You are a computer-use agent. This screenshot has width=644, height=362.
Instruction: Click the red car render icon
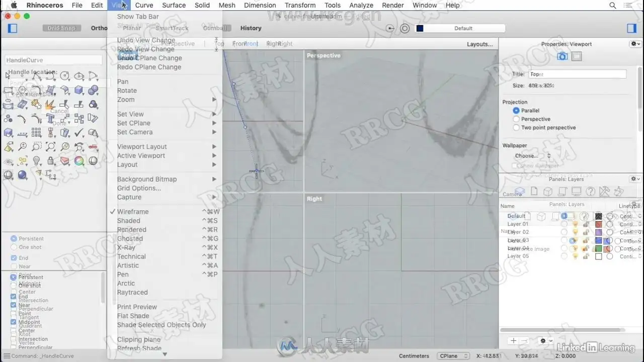[x=93, y=147]
